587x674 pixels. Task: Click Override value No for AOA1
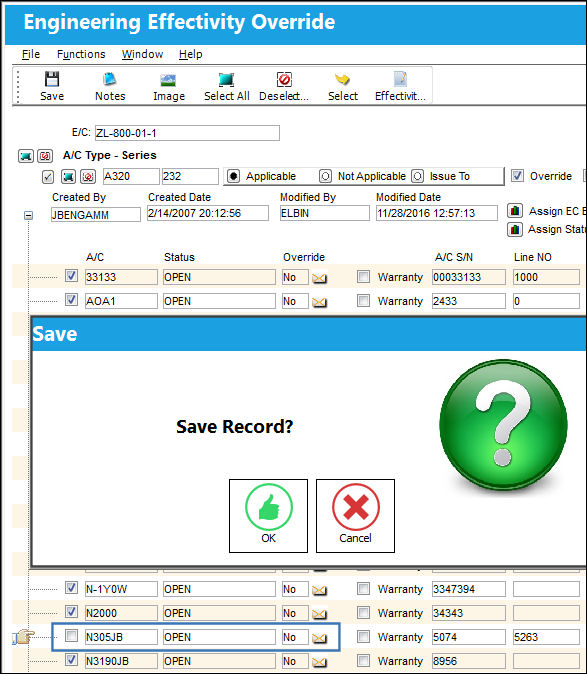[295, 301]
